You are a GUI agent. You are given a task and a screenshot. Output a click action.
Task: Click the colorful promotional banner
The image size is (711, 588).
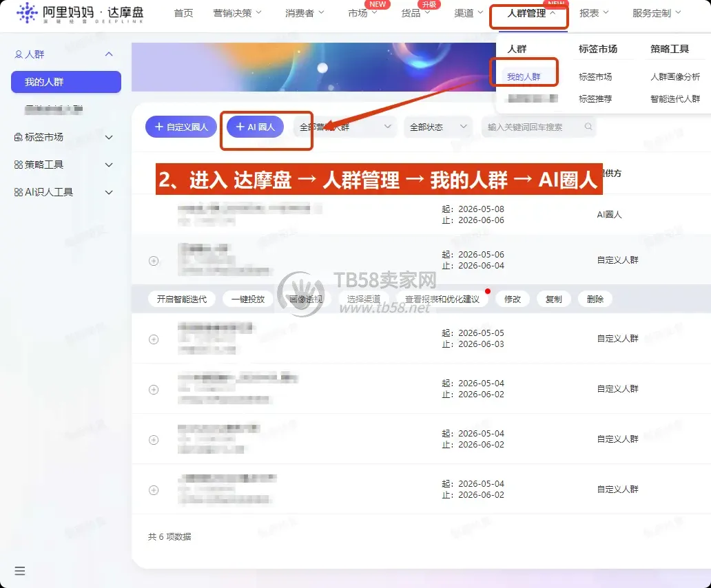313,67
